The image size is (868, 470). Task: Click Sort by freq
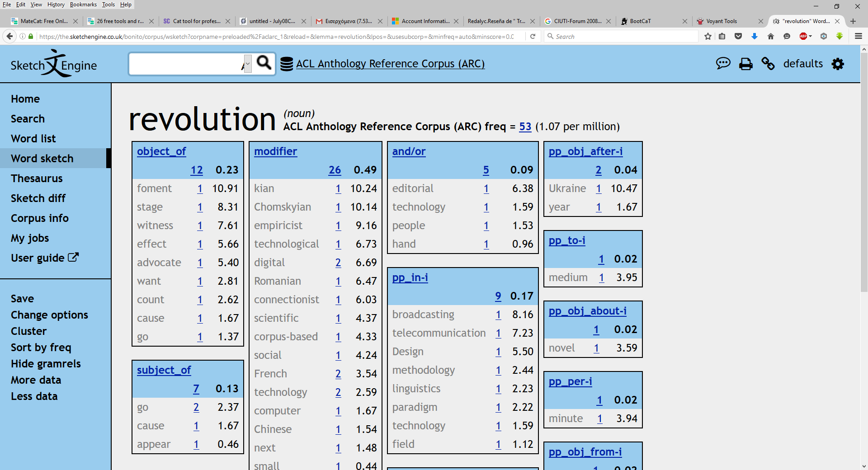pyautogui.click(x=41, y=348)
